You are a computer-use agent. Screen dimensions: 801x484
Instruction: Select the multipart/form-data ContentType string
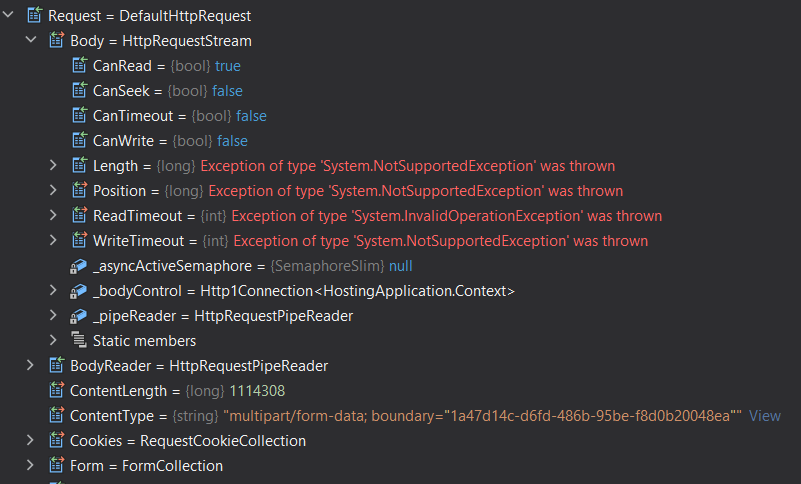(483, 416)
